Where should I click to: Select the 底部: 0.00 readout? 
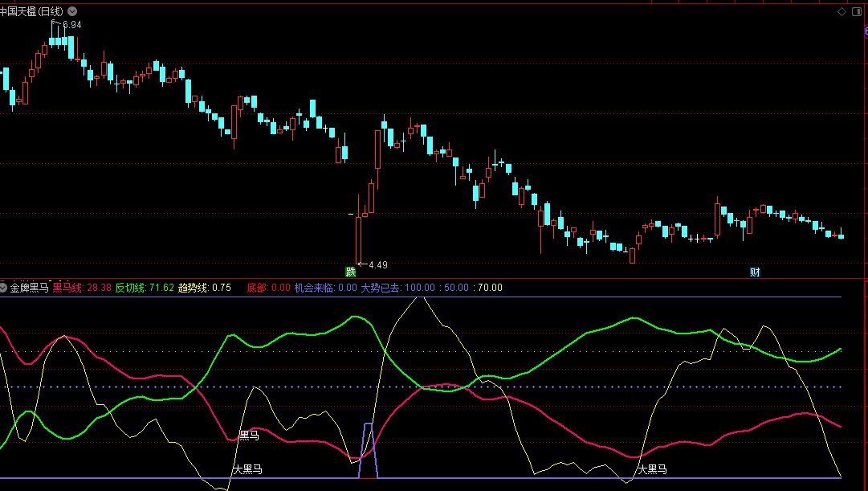pos(268,288)
